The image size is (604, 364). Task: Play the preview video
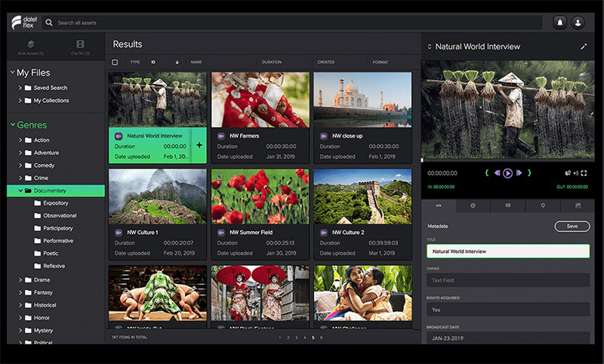507,174
